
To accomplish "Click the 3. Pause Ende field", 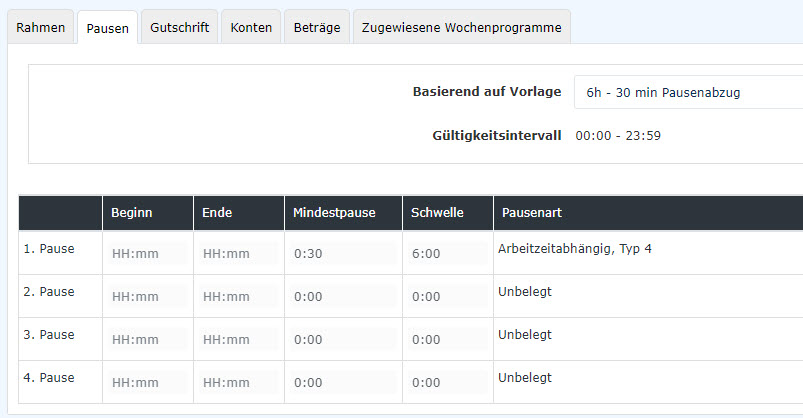I will (238, 340).
